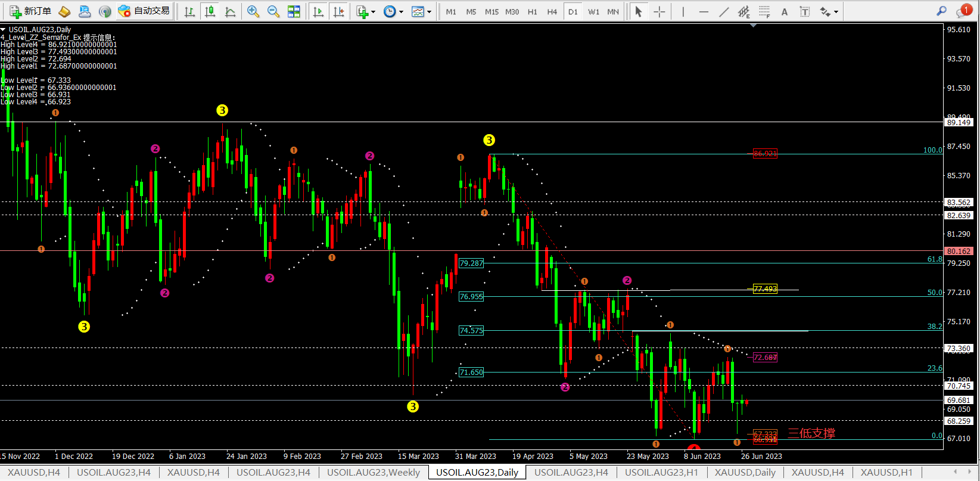Select the D1 daily timeframe button
This screenshot has width=980, height=481.
pos(573,12)
